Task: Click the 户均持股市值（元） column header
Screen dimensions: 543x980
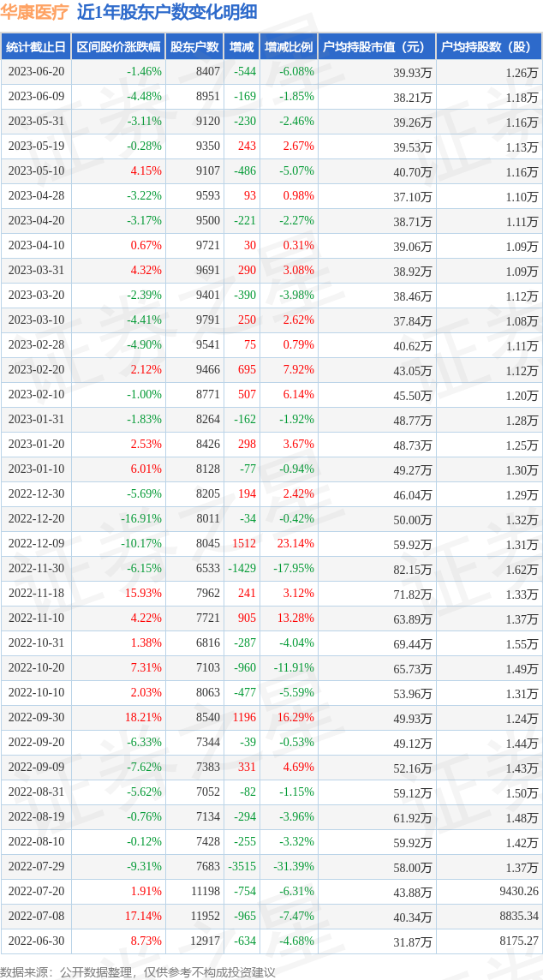Action: (377, 47)
